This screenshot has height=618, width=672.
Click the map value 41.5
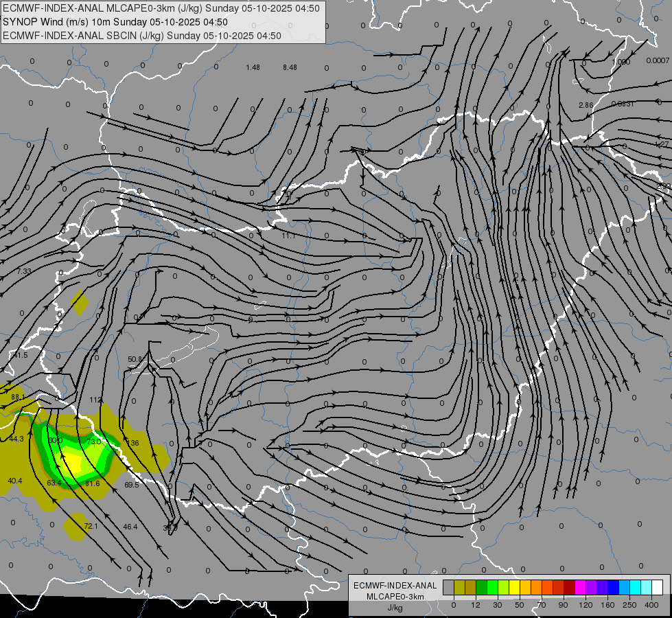21,355
